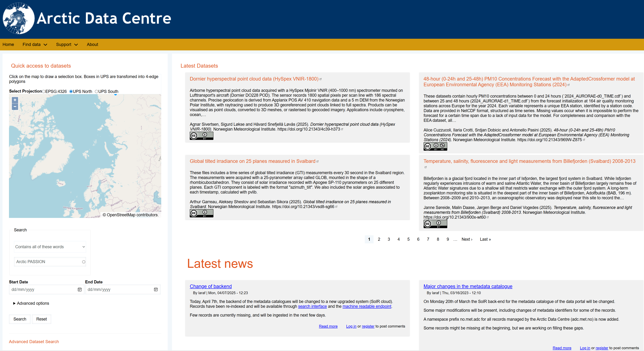
Task: Click the CC BY license badge under Global tilted irradiance
Action: [x=201, y=213]
